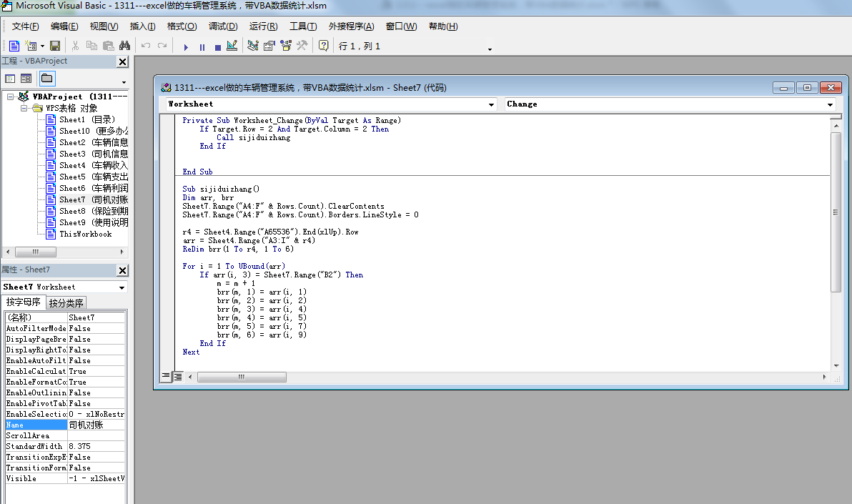Run the macro with the play icon
The width and height of the screenshot is (852, 504).
[186, 46]
